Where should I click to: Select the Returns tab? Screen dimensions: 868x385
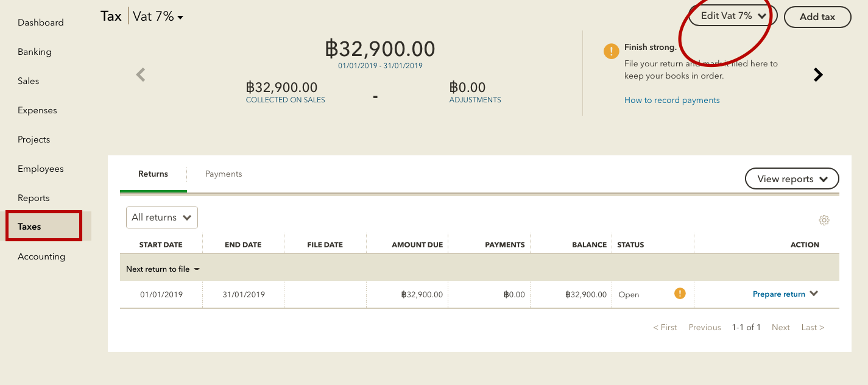click(153, 174)
